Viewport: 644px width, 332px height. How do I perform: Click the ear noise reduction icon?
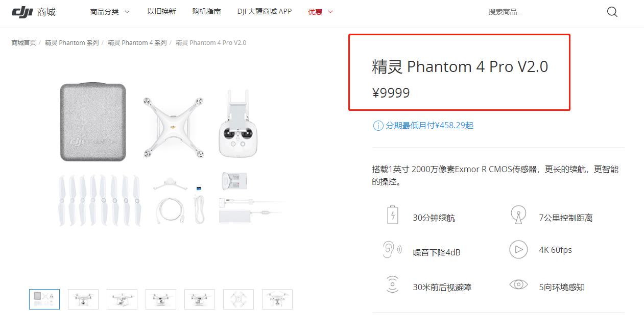click(392, 249)
